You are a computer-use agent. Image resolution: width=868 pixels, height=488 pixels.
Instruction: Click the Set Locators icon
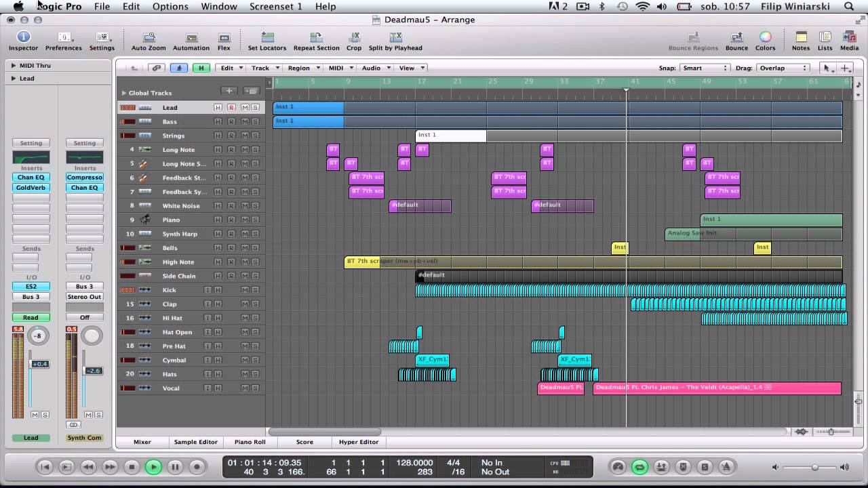pos(267,37)
